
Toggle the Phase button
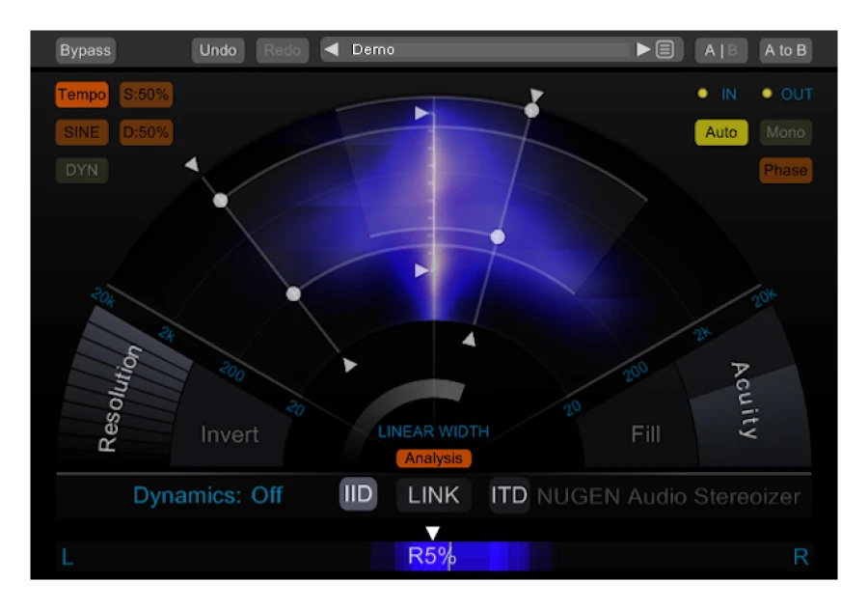pyautogui.click(x=785, y=170)
